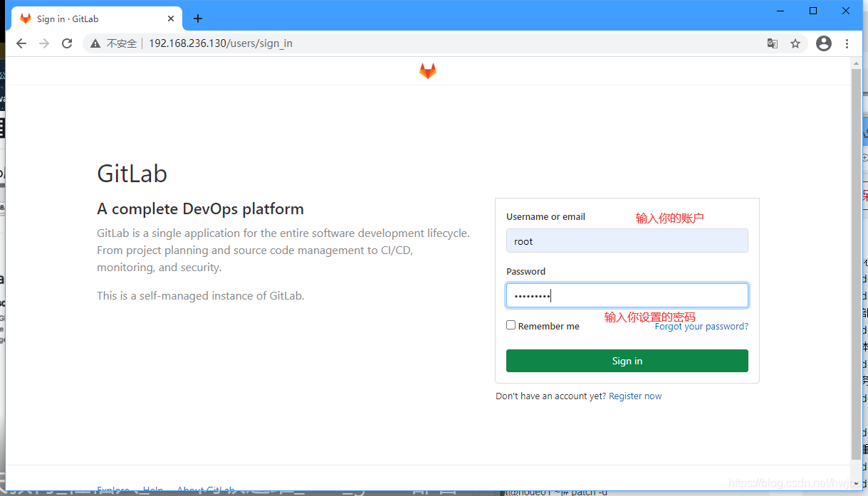Click the page vertical scrollbar
This screenshot has height=496, width=868.
click(x=857, y=263)
